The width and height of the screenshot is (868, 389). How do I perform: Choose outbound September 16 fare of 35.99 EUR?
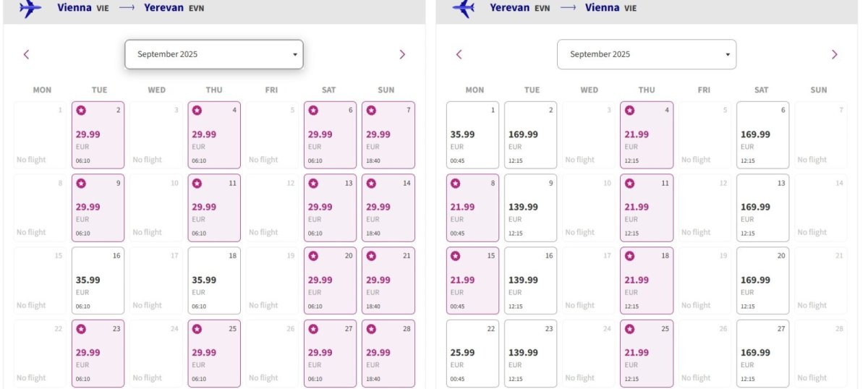(x=98, y=281)
